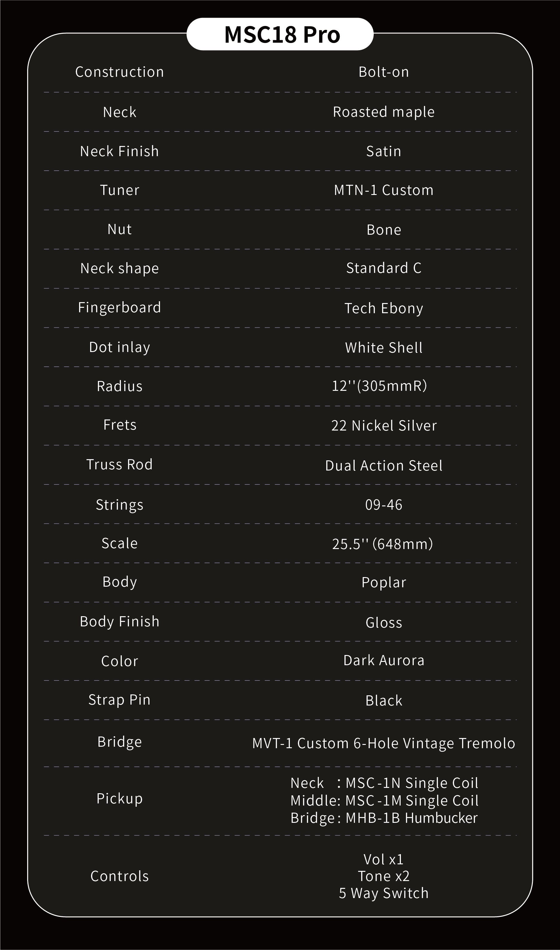The width and height of the screenshot is (560, 950).
Task: Select the Neck Finish label
Action: click(x=120, y=151)
